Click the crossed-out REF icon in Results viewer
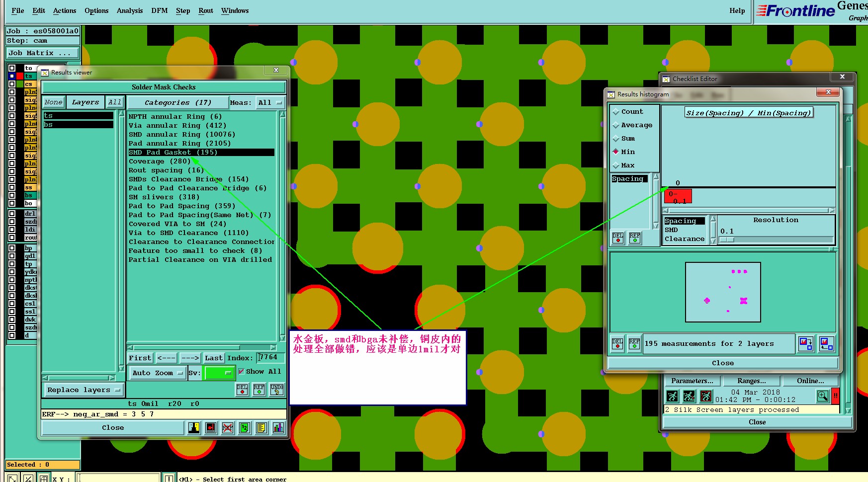The width and height of the screenshot is (868, 482). pyautogui.click(x=228, y=427)
